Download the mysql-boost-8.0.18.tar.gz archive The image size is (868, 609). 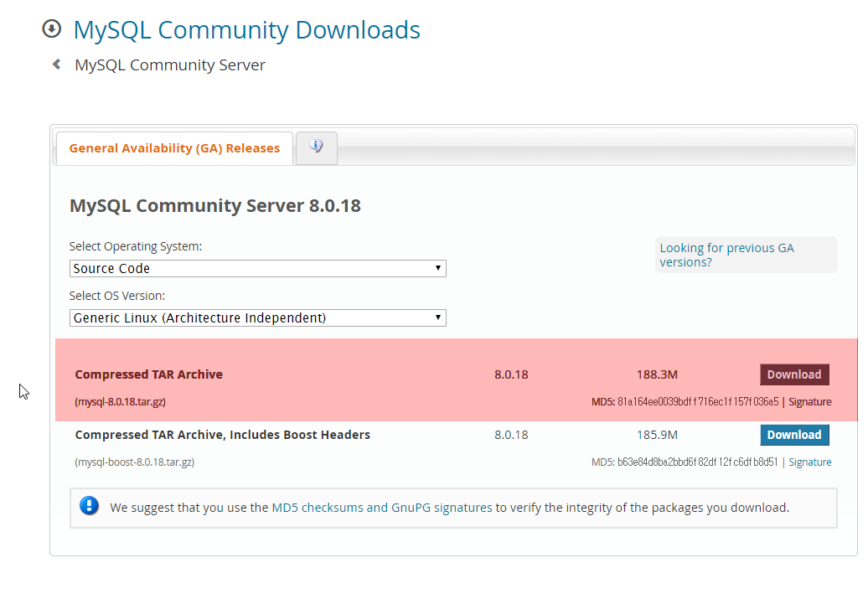point(794,435)
